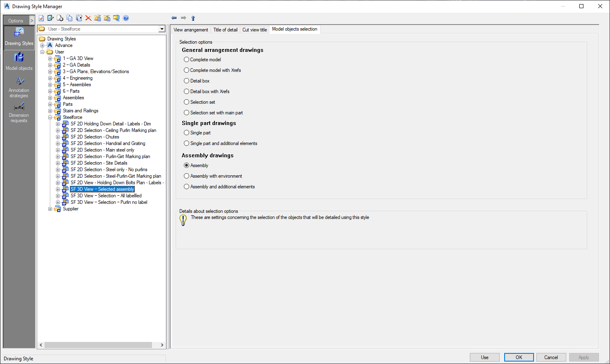Viewport: 610px width, 364px height.
Task: Switch to the Cut view title tab
Action: pos(255,30)
